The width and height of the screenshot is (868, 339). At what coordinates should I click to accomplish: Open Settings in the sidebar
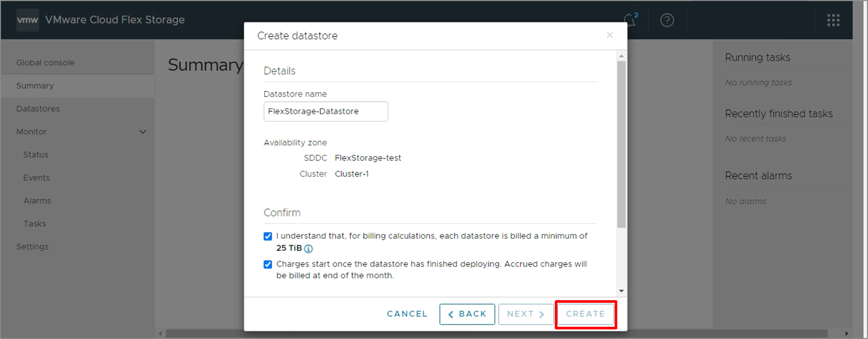coord(32,247)
